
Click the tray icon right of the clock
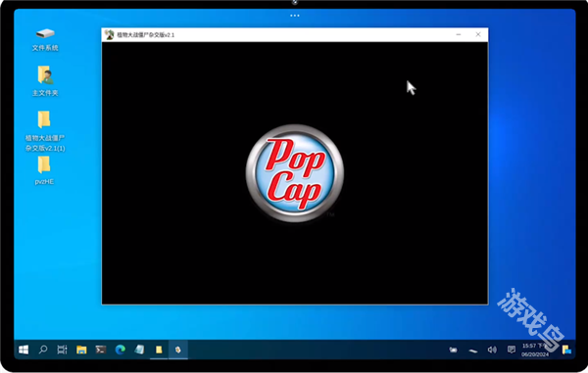566,350
